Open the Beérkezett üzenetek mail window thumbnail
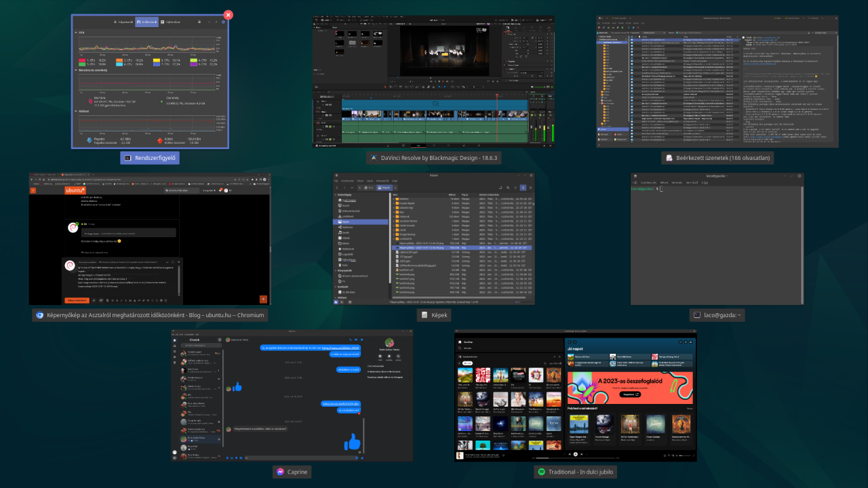The height and width of the screenshot is (488, 868). 717,82
